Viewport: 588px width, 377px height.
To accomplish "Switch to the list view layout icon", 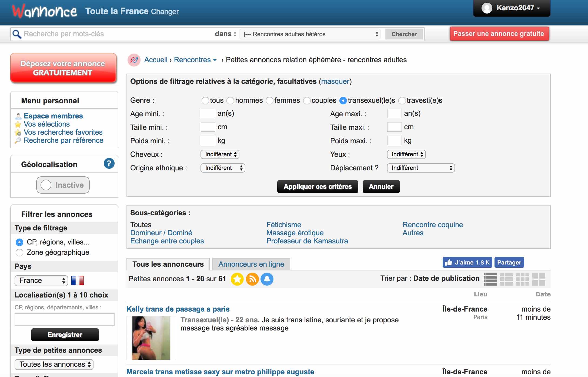I will pyautogui.click(x=490, y=279).
